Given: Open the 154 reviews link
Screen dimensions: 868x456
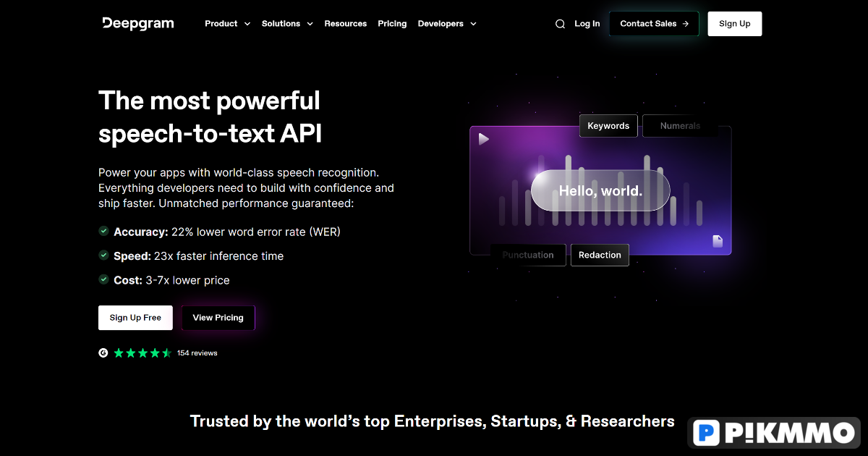Looking at the screenshot, I should (197, 353).
